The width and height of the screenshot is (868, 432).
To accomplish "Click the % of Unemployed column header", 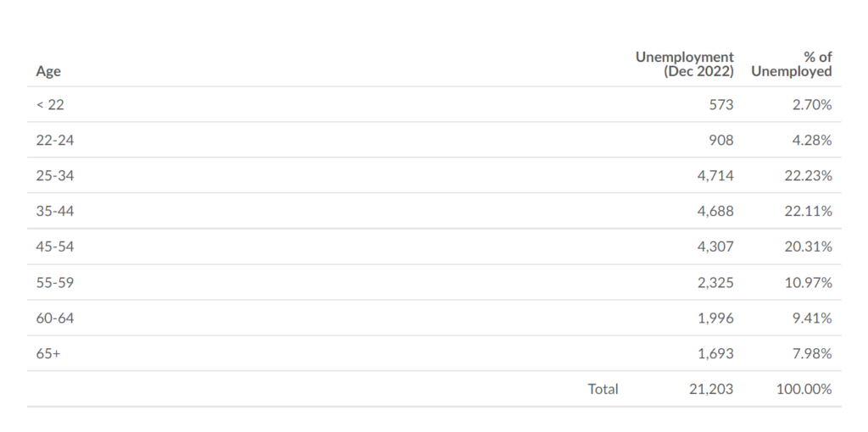I will pos(791,64).
